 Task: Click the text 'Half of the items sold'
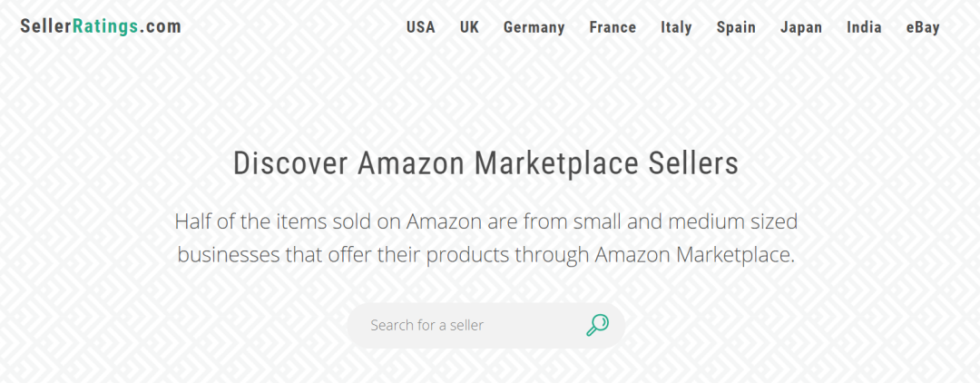click(271, 221)
